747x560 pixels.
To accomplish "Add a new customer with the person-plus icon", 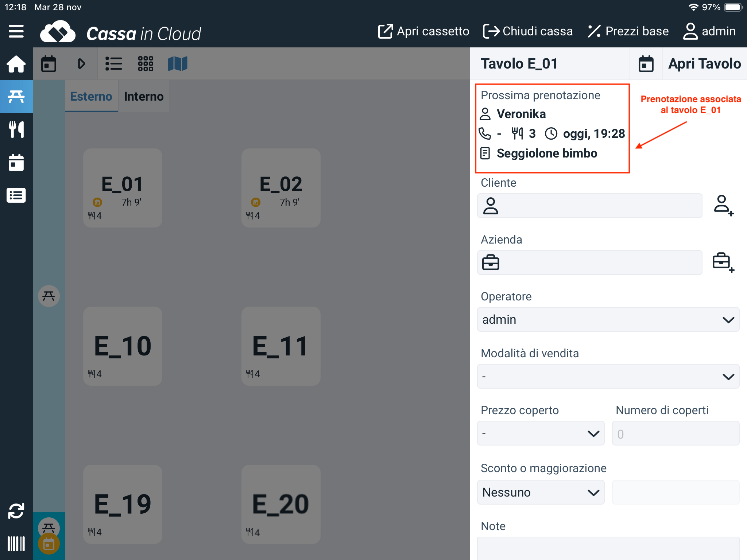I will pos(723,206).
